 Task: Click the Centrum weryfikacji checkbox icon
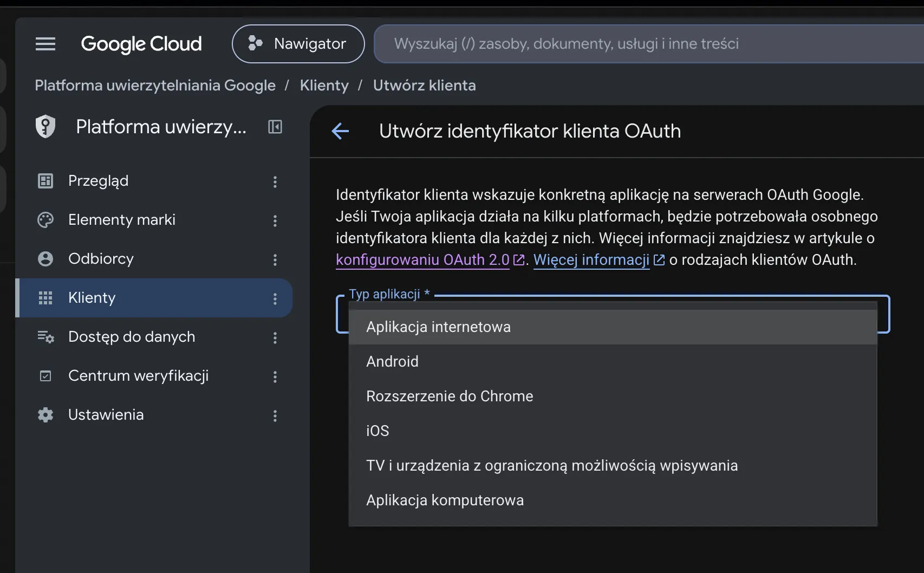45,376
